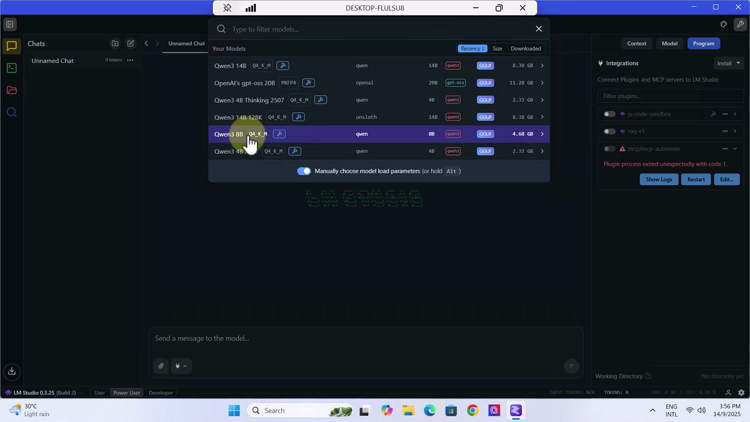Close the model picker with X
This screenshot has width=750, height=422.
(x=539, y=29)
